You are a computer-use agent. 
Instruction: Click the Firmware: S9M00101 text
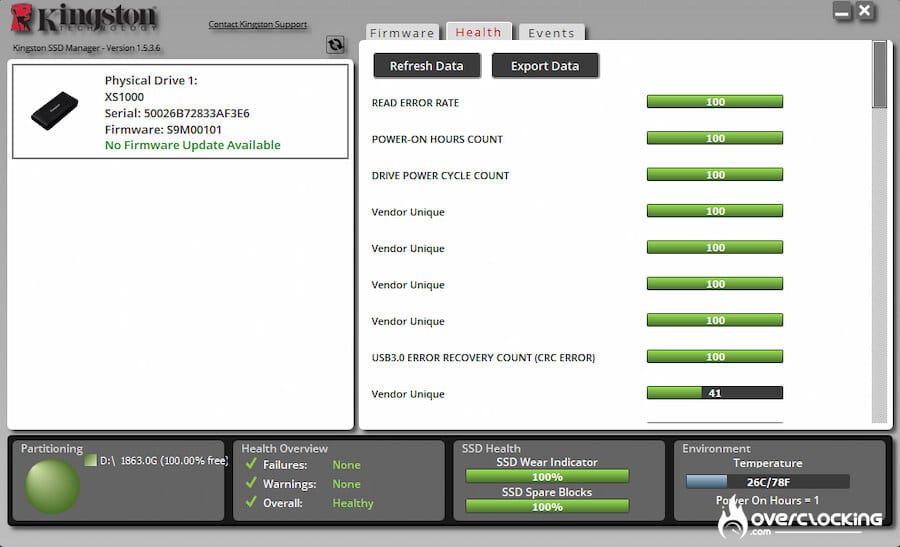coord(163,130)
